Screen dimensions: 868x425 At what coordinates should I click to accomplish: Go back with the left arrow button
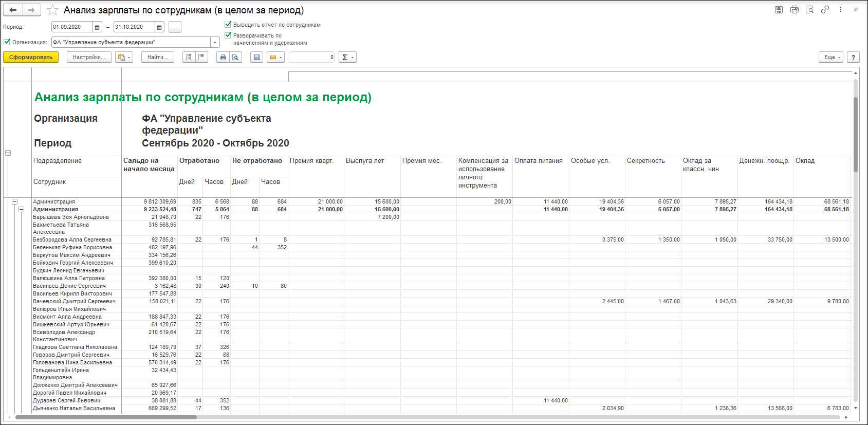coord(13,10)
